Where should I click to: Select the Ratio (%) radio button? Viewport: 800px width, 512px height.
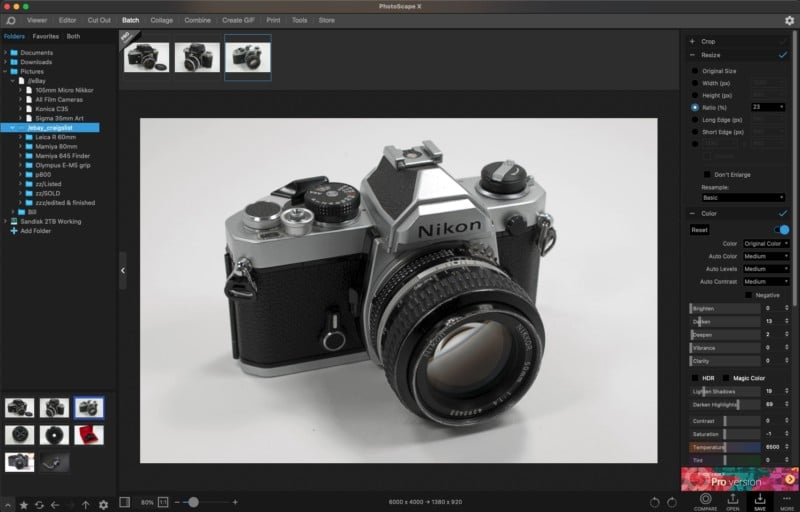point(695,107)
